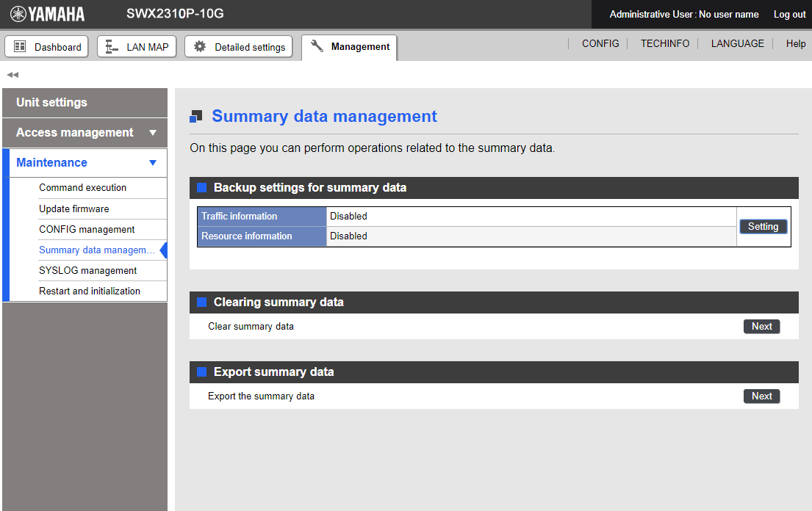The width and height of the screenshot is (812, 511).
Task: Go to Restart and initialization
Action: (x=89, y=291)
